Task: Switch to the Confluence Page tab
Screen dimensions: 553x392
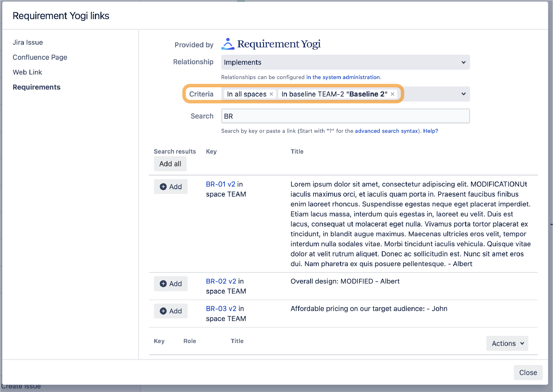Action: [x=40, y=57]
